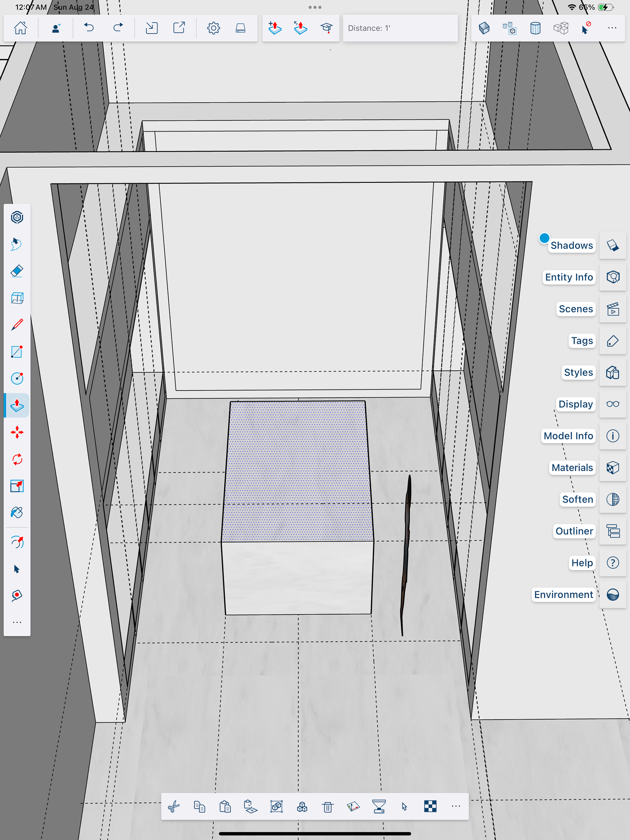
Task: Expand left toolbar more options
Action: pos(17,622)
